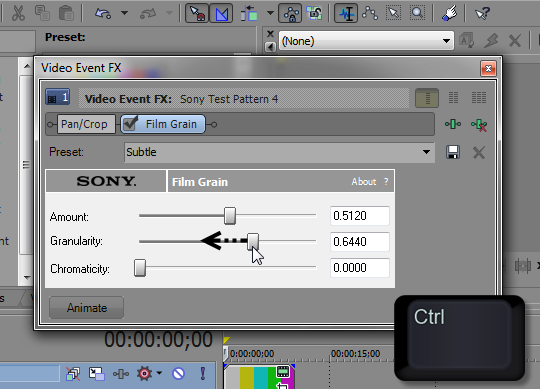
Task: Click the Delete Preset X icon
Action: (x=479, y=152)
